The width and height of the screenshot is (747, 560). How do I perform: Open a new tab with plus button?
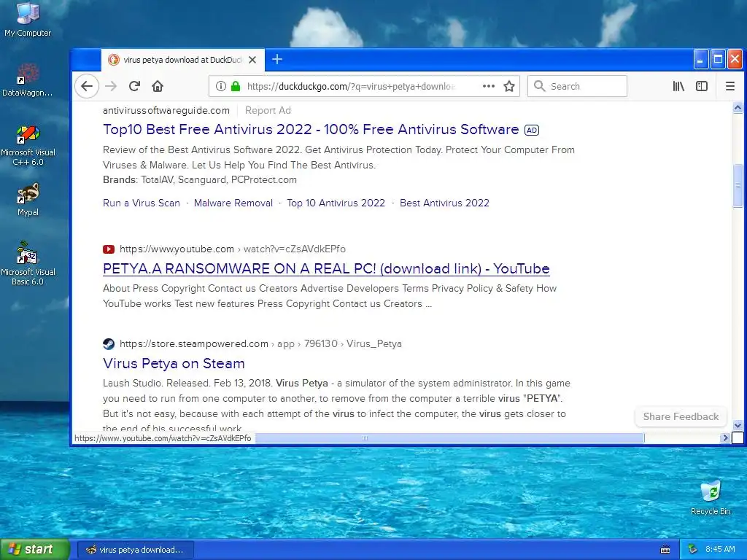tap(276, 60)
